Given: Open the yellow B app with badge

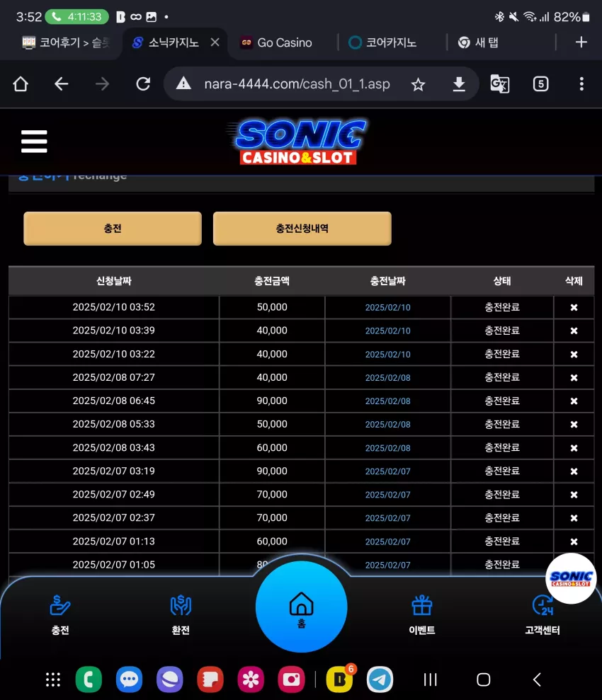Looking at the screenshot, I should point(339,679).
